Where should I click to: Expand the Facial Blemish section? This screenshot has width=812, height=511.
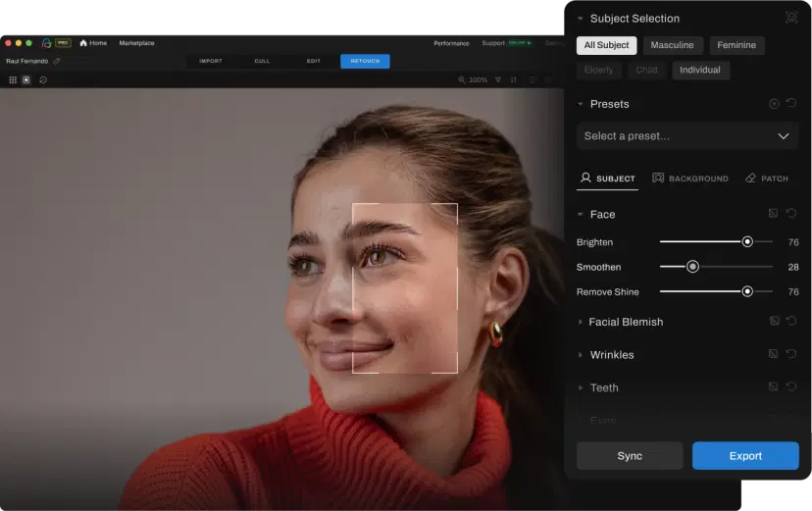pos(580,322)
